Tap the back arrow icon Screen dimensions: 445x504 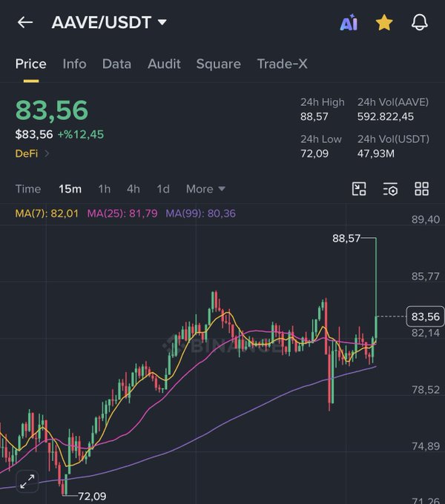25,22
